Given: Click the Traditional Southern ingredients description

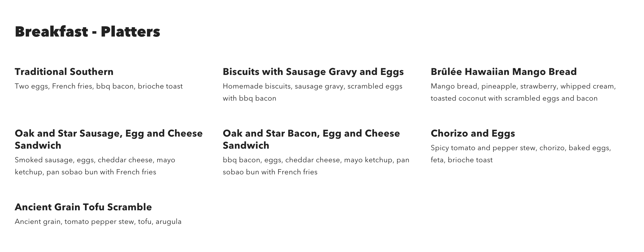Looking at the screenshot, I should 99,86.
